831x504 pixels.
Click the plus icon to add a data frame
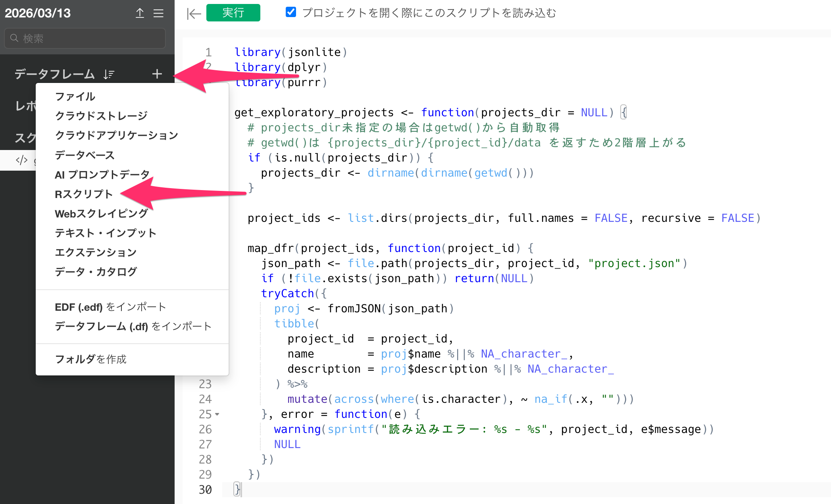point(157,74)
